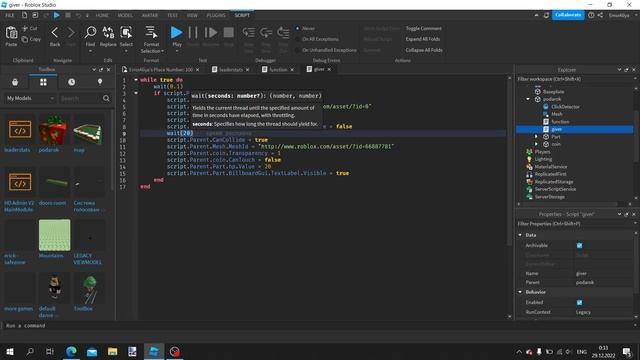Screen dimensions: 640x360
Task: Select ReplicatedStorage in Explorer
Action: coord(554,182)
